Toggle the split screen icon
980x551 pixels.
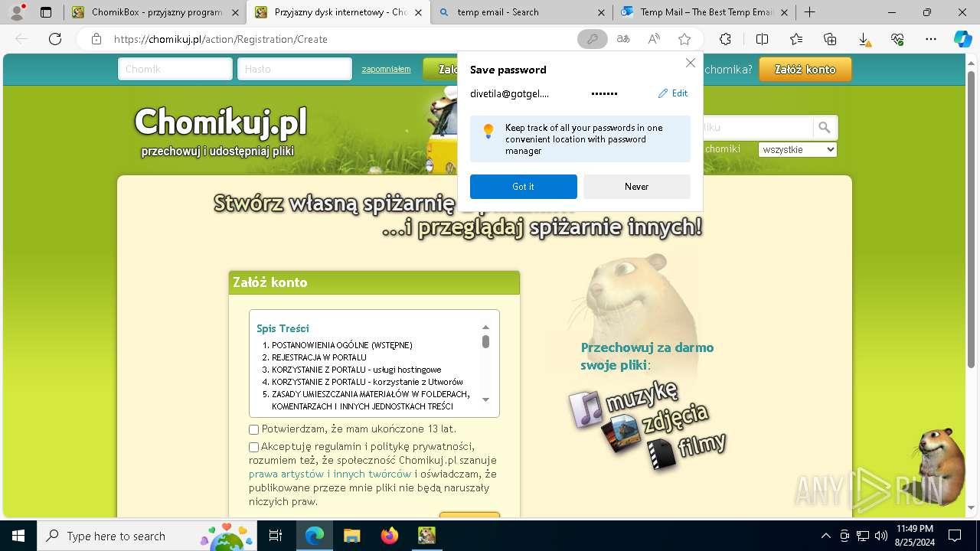(x=762, y=39)
